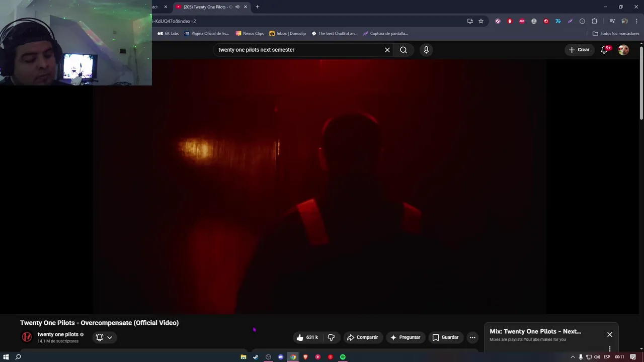Image resolution: width=644 pixels, height=362 pixels.
Task: Open the Todos los marcadores folder
Action: (616, 34)
